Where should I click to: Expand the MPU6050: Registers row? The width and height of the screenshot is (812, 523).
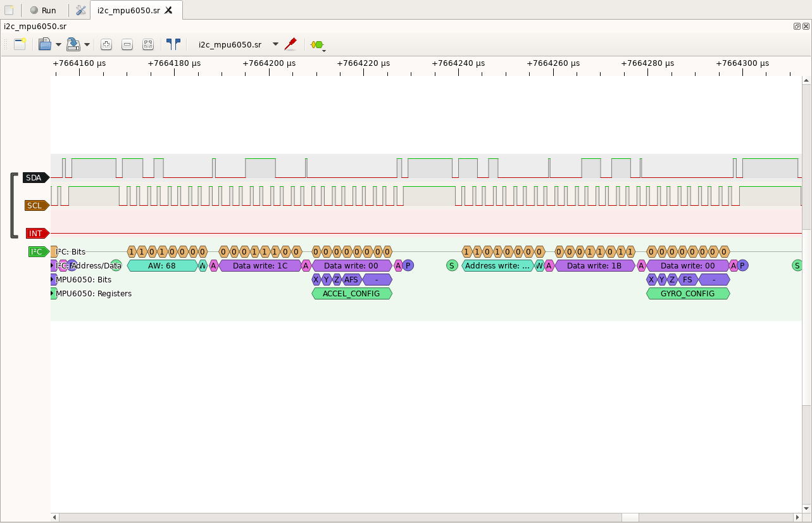(x=53, y=293)
